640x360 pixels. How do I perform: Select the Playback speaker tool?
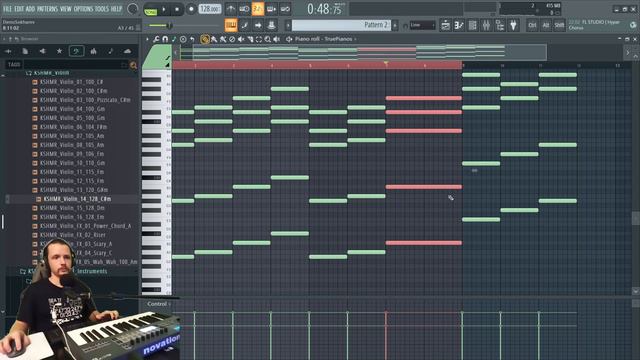277,39
